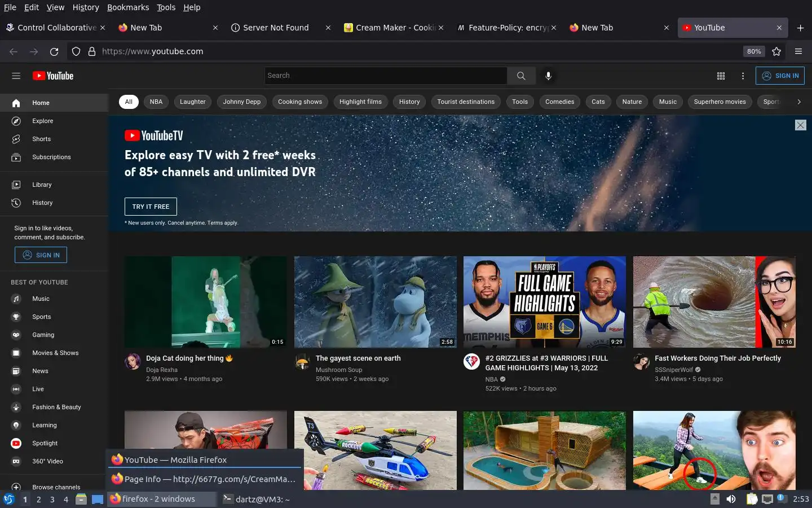Open the Full Game Highlights video thumbnail
The height and width of the screenshot is (508, 812).
(545, 302)
